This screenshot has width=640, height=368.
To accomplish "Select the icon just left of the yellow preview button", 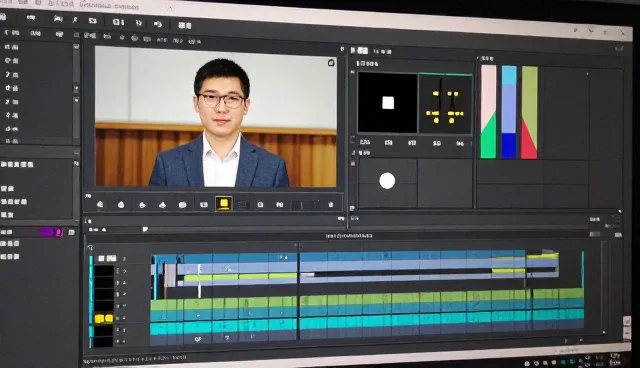I will (204, 205).
